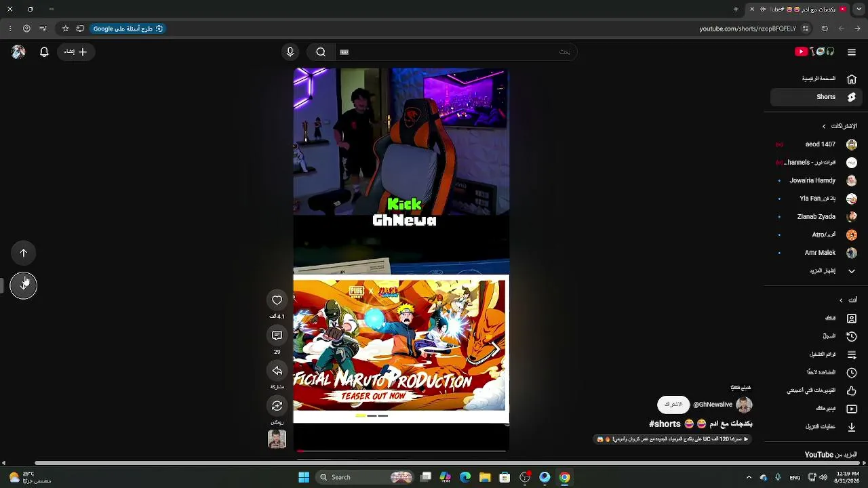Open the browser profile icon
Screen dimensions: 868x488
pyautogui.click(x=26, y=28)
